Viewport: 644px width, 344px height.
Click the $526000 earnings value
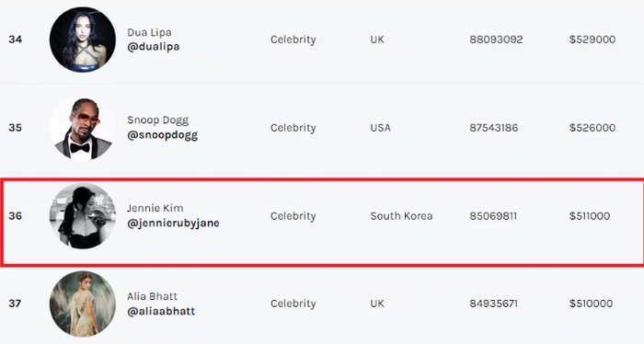click(592, 128)
